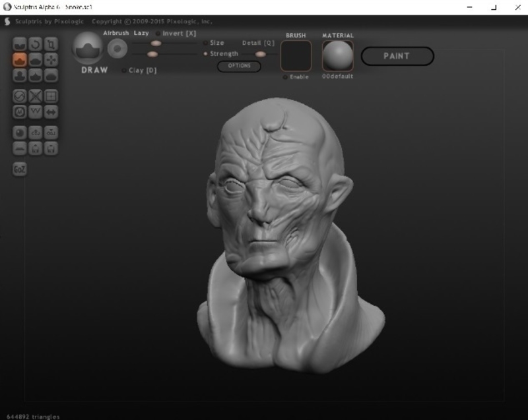Click the Size slider handle
The width and height of the screenshot is (528, 420).
[156, 43]
